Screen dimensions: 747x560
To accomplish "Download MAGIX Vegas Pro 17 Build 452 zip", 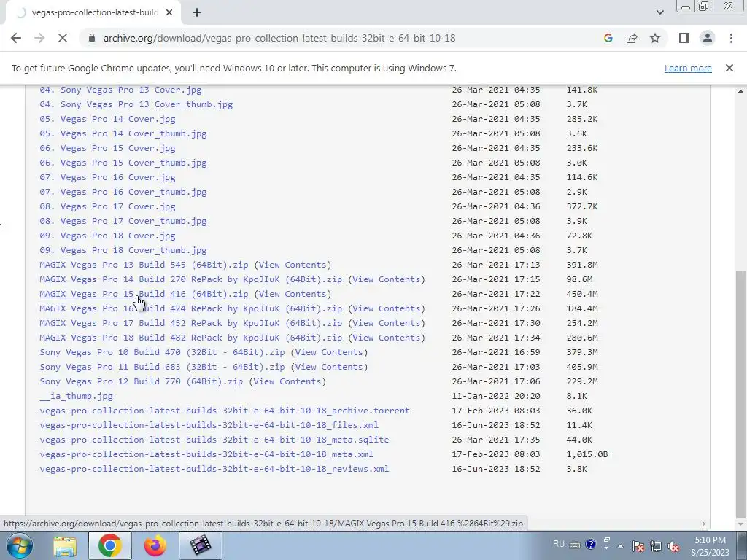I will point(190,323).
